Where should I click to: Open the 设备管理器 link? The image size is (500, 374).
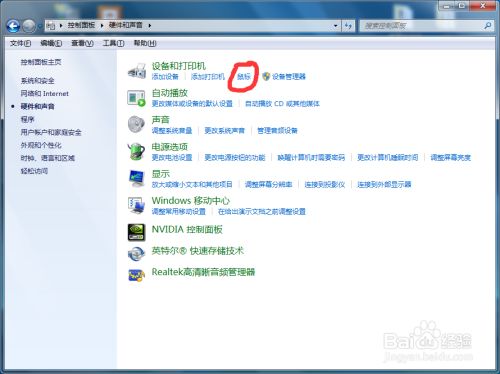point(289,77)
